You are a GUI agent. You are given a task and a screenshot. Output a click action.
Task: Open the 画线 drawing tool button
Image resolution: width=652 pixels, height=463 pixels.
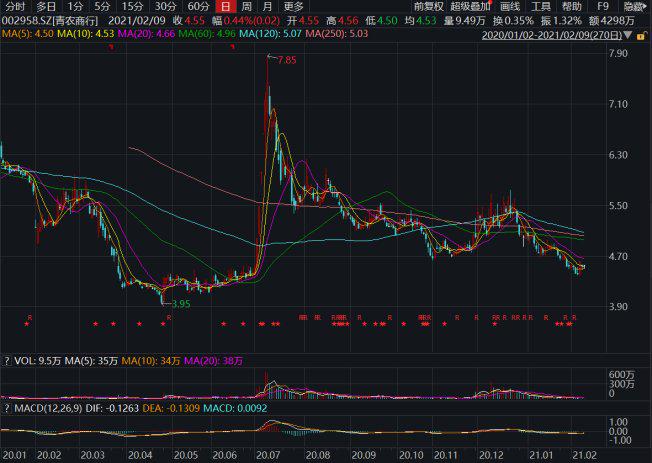pos(511,6)
